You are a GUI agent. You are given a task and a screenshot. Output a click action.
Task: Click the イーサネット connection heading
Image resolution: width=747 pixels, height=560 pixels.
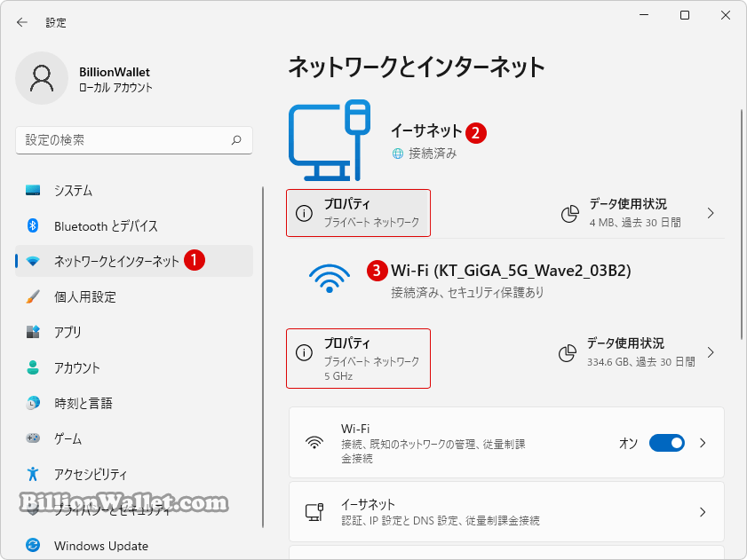point(426,130)
